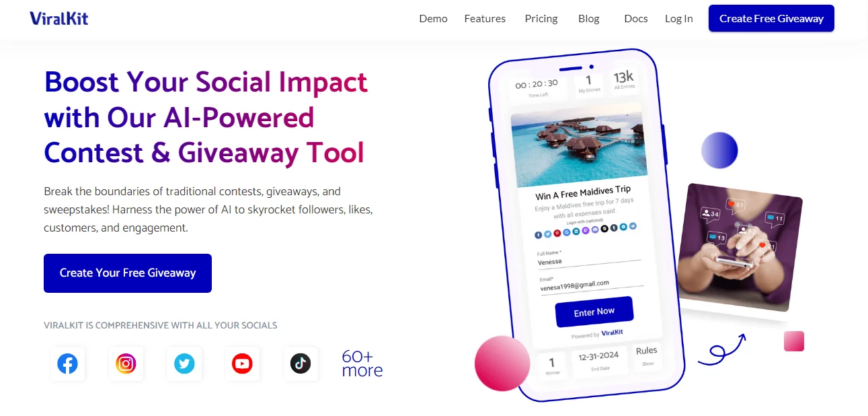Click the ViralKit logo
The width and height of the screenshot is (868, 416).
[59, 18]
